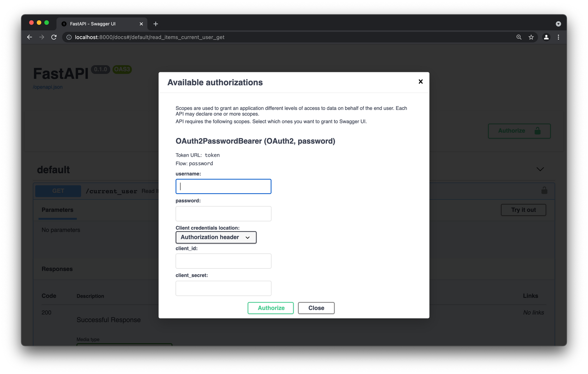
Task: Expand the Client credentials location dropdown
Action: tap(215, 237)
